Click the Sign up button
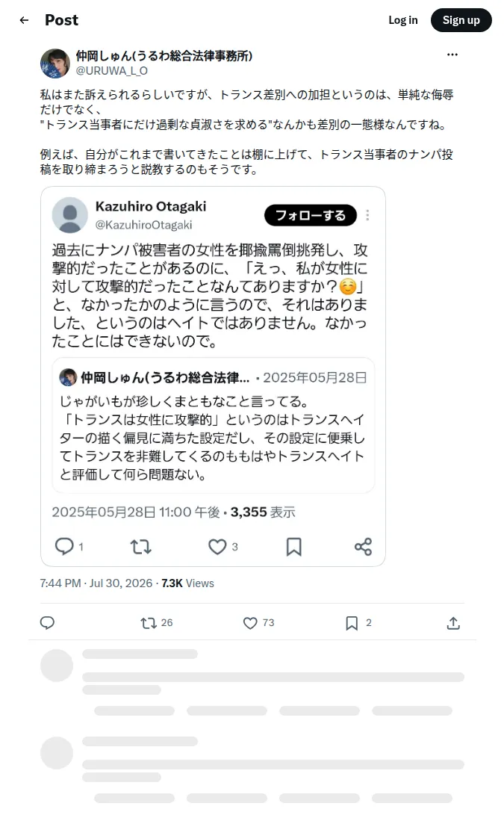The image size is (504, 815). [461, 20]
